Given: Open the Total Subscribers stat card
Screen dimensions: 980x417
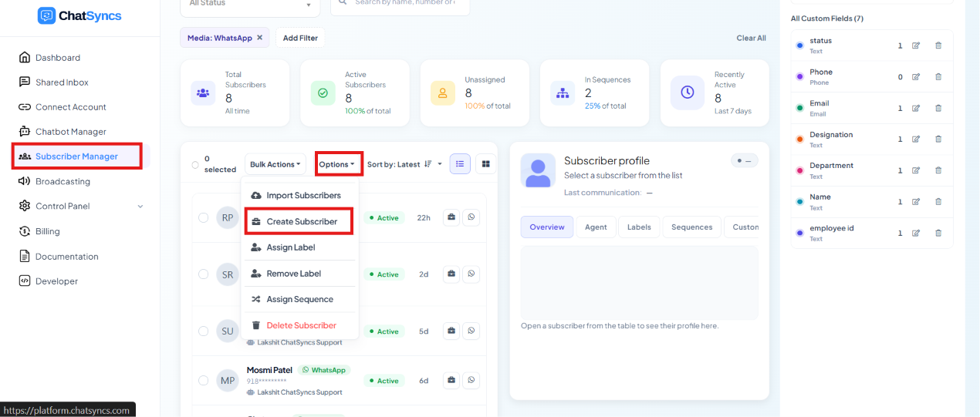Looking at the screenshot, I should (235, 92).
